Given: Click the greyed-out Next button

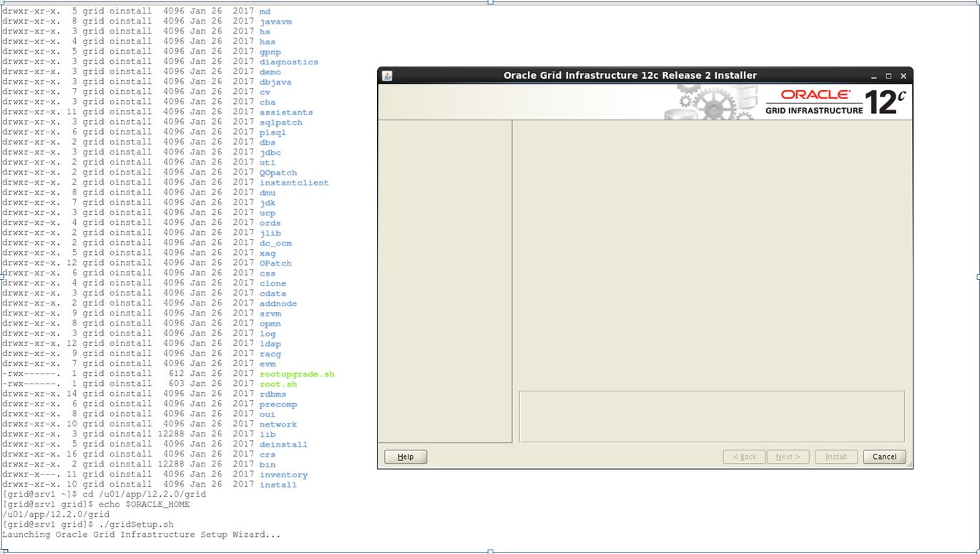Looking at the screenshot, I should [x=788, y=457].
